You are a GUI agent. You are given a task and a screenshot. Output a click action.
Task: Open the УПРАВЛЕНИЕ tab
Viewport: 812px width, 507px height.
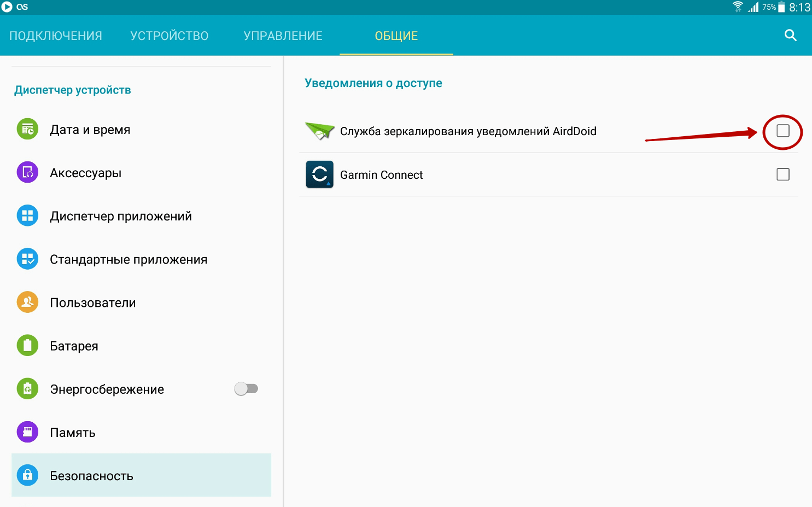coord(283,36)
